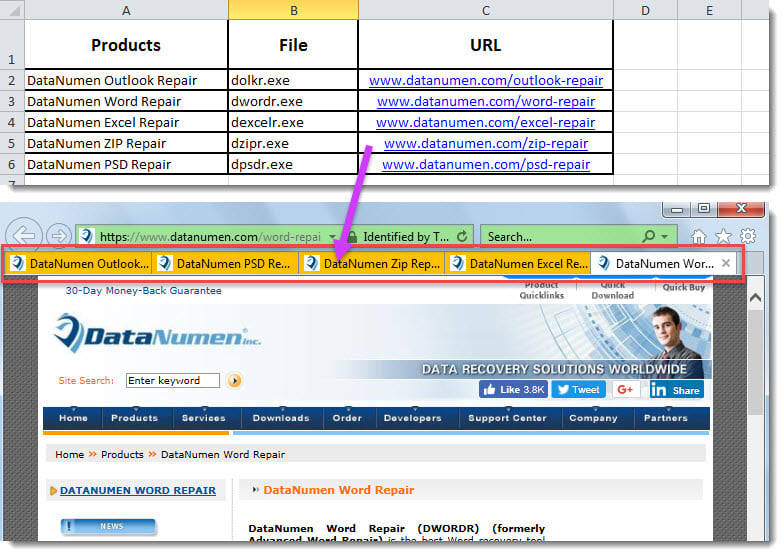Image resolution: width=784 pixels, height=557 pixels.
Task: Click the zip-repair URL link in Excel
Action: point(486,144)
